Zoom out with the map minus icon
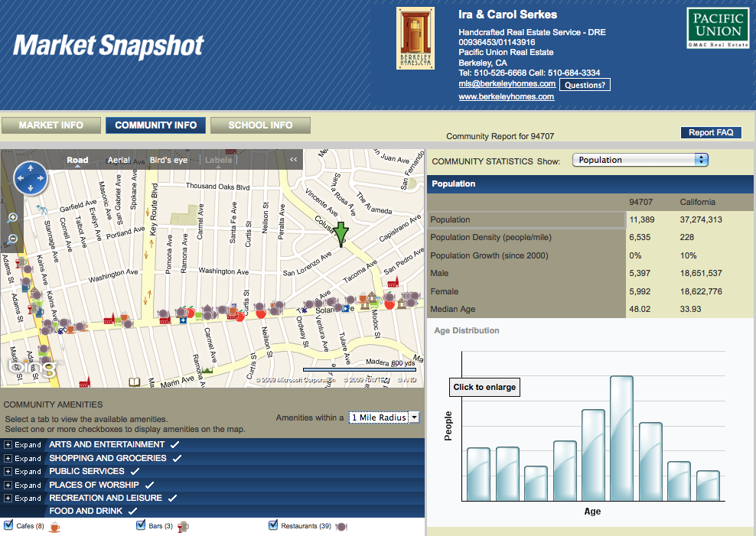This screenshot has height=536, width=756. (12, 239)
